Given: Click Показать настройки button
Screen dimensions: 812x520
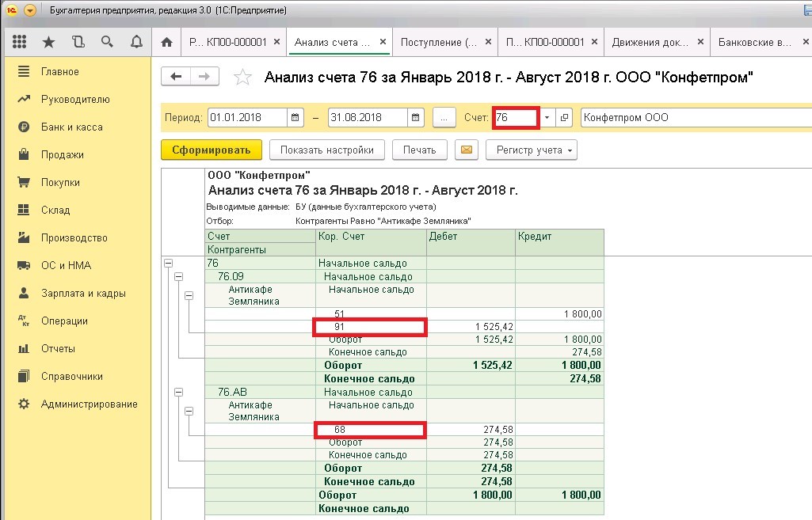Looking at the screenshot, I should pos(326,150).
